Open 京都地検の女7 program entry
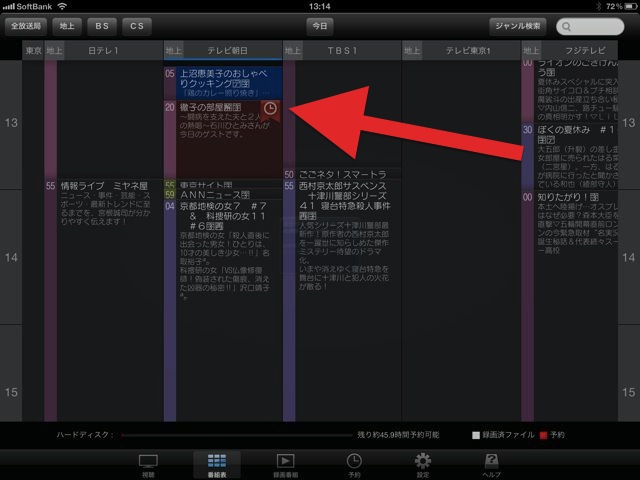 [x=223, y=311]
